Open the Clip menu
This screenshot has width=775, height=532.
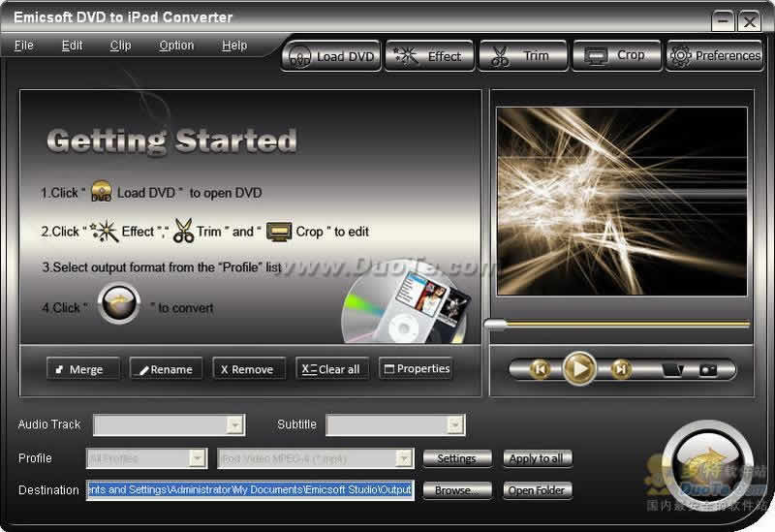(x=120, y=46)
